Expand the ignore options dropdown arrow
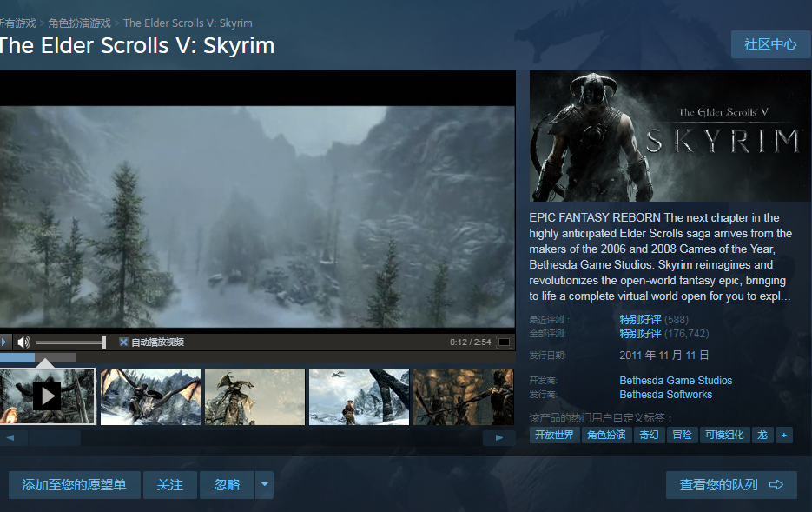Viewport: 812px width, 512px height. [x=264, y=485]
